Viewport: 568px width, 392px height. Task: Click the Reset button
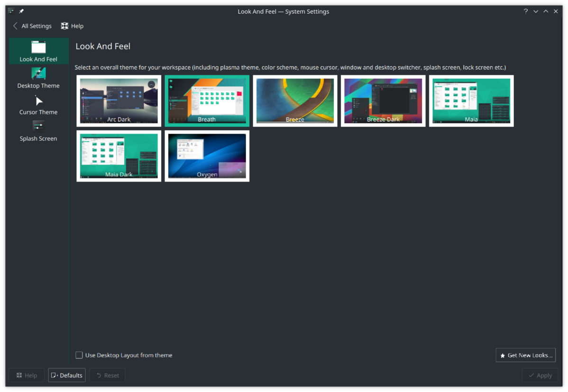click(x=107, y=375)
